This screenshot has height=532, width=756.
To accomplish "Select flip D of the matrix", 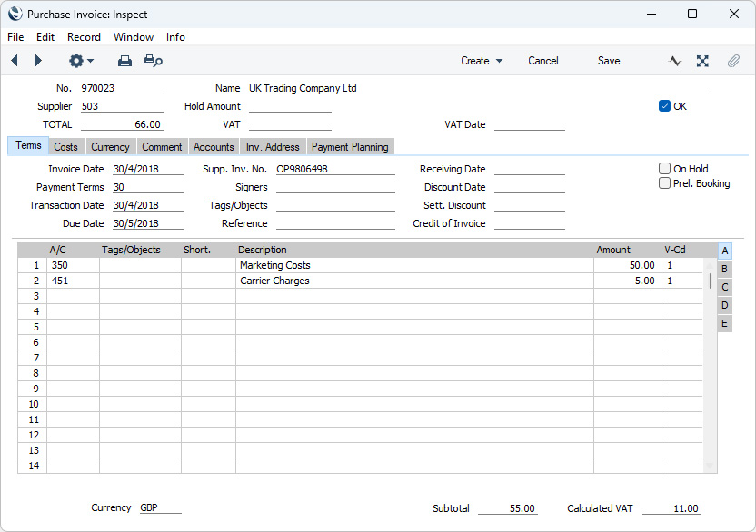I will 725,305.
